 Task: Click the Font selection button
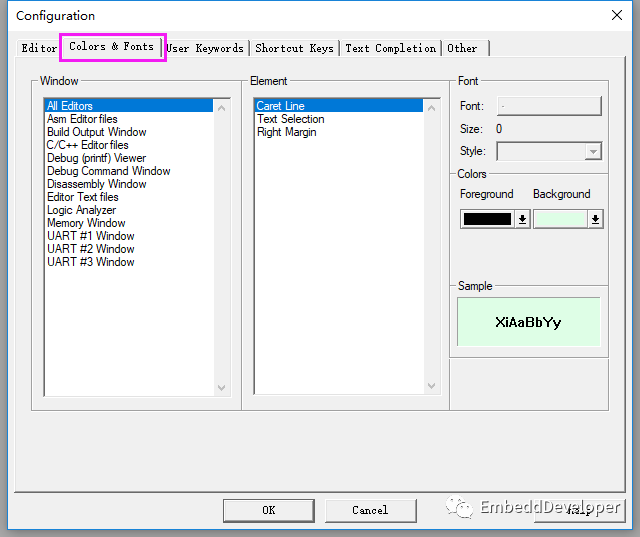point(548,106)
